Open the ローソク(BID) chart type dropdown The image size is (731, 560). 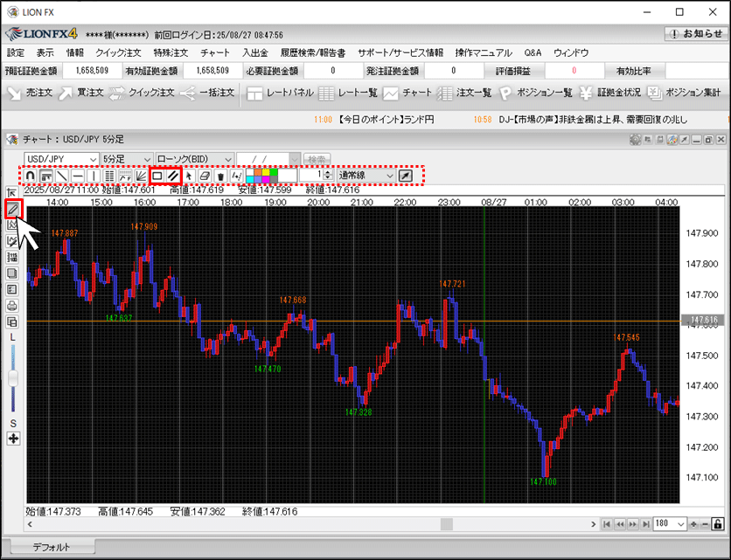[x=194, y=159]
